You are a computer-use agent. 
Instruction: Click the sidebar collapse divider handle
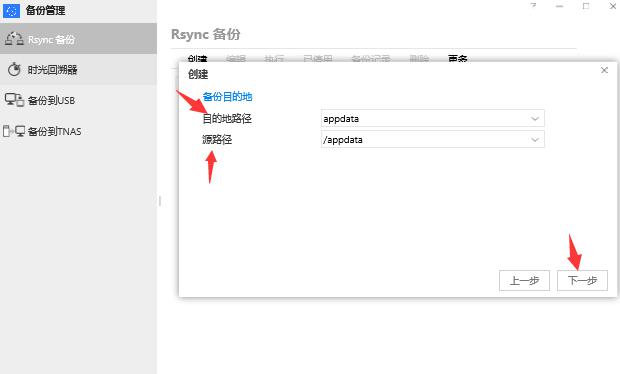pos(160,201)
